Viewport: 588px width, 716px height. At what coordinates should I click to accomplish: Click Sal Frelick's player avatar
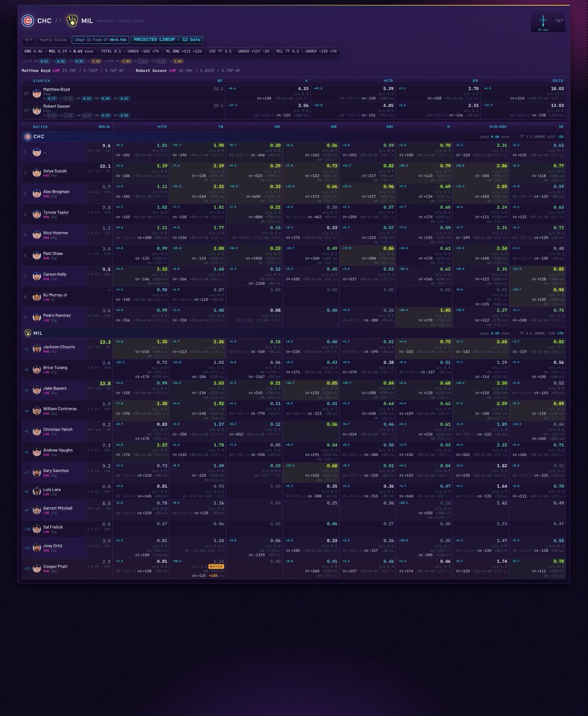click(x=37, y=530)
